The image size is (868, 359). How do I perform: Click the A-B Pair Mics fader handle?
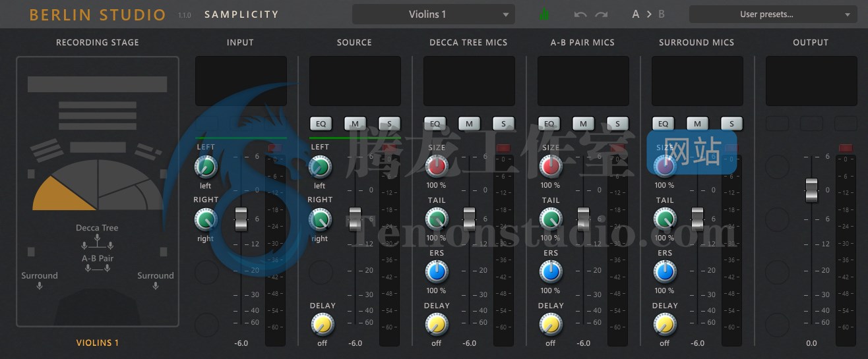tap(584, 219)
